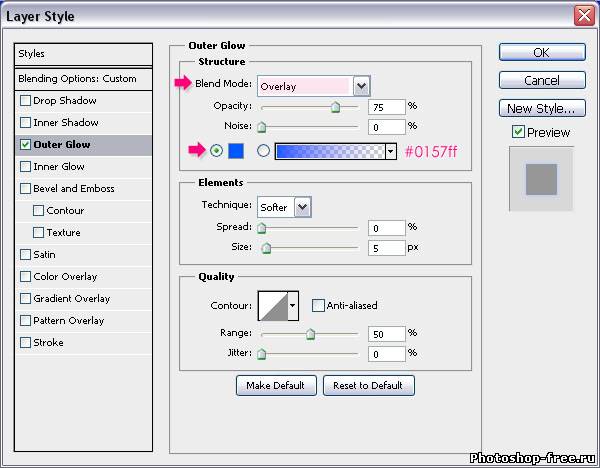Close the Layer Style dialog
Viewport: 600px width, 468px height.
tap(583, 16)
